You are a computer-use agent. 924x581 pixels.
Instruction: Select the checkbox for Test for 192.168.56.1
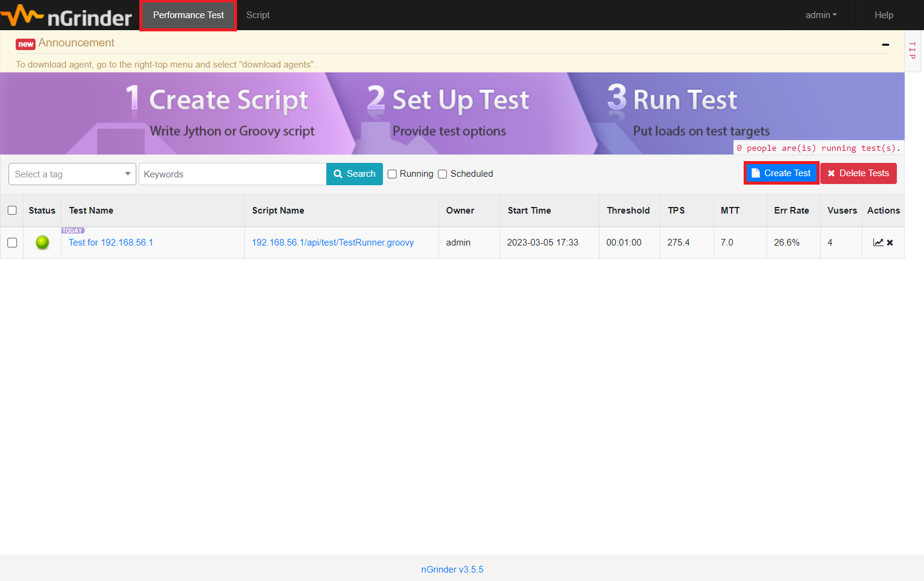[12, 243]
